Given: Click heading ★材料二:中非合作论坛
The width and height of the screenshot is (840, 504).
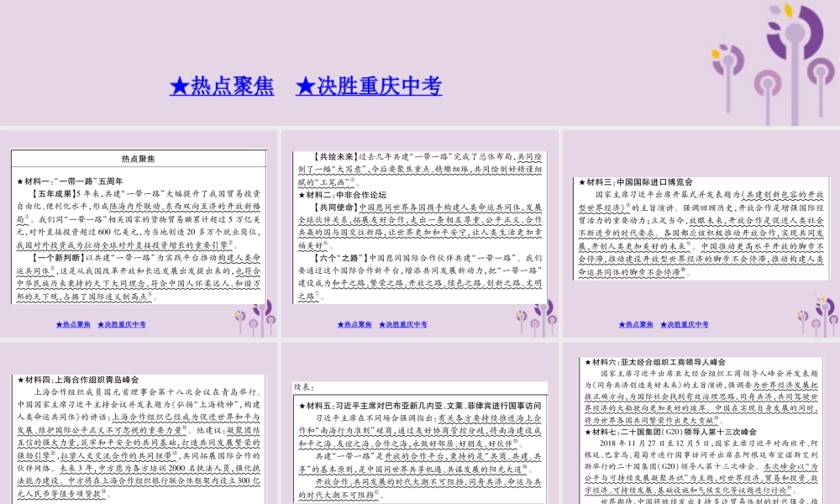Looking at the screenshot, I should [x=342, y=195].
